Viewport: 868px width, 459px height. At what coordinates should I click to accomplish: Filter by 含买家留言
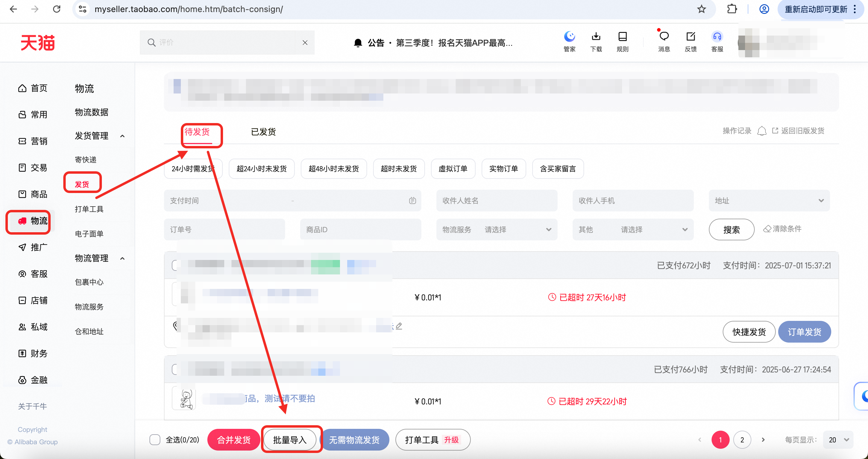point(558,169)
